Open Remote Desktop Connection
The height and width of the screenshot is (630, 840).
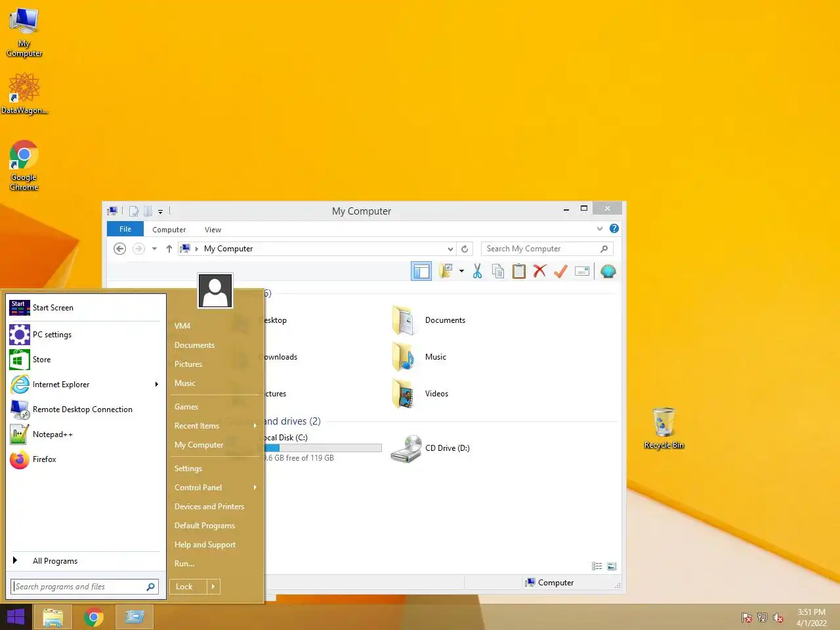click(85, 409)
